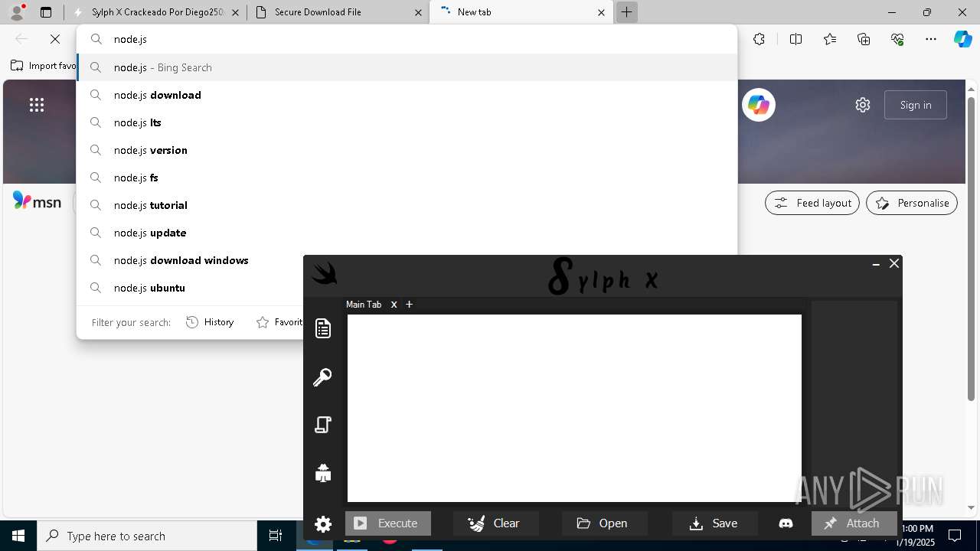980x551 pixels.
Task: Open the script hub icon in Sylph X sidebar
Action: 323,425
